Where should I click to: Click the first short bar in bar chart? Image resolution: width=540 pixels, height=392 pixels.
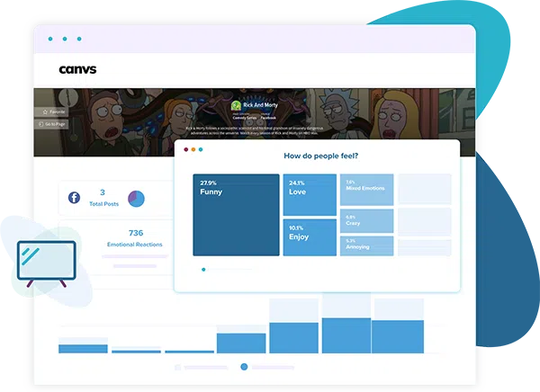(x=83, y=349)
